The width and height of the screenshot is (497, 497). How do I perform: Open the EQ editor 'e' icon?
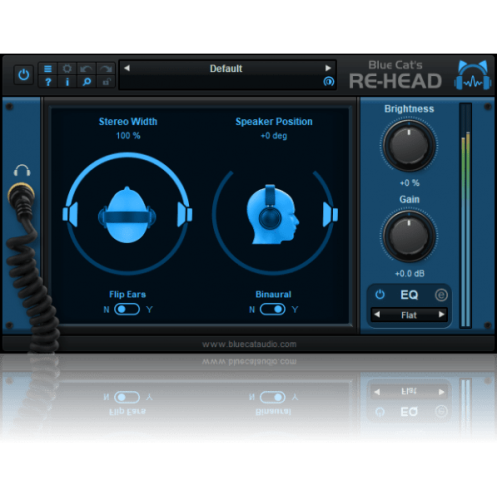tap(441, 295)
